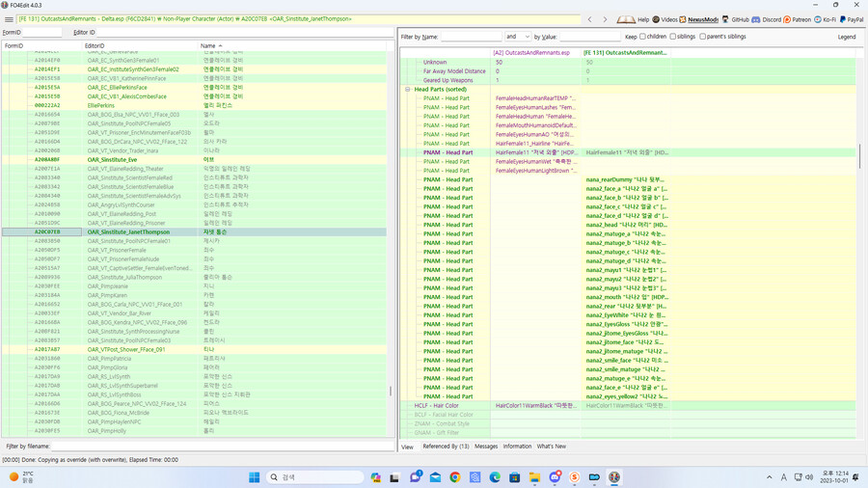This screenshot has height=488, width=868.
Task: Open the FO4Edit taskbar icon
Action: pos(614,477)
